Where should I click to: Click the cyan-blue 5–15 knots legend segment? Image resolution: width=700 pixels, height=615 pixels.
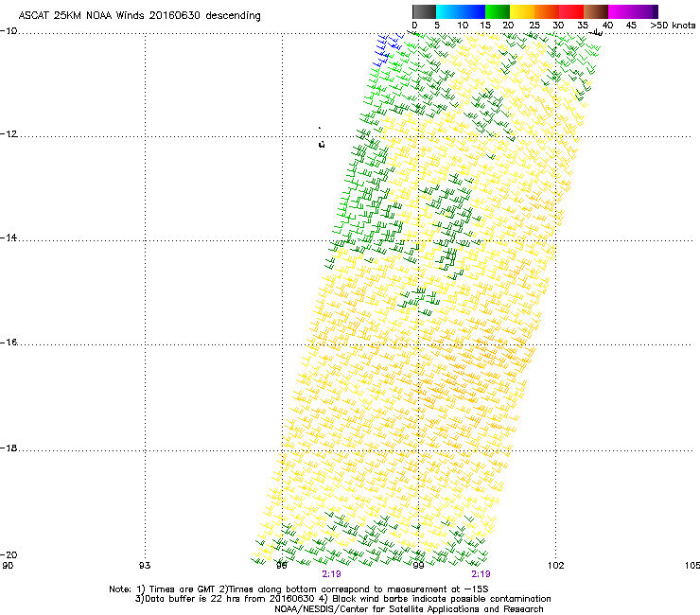(461, 11)
